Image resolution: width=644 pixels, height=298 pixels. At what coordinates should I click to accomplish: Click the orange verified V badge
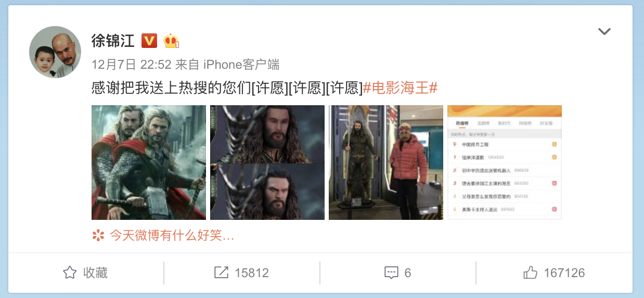coord(149,40)
